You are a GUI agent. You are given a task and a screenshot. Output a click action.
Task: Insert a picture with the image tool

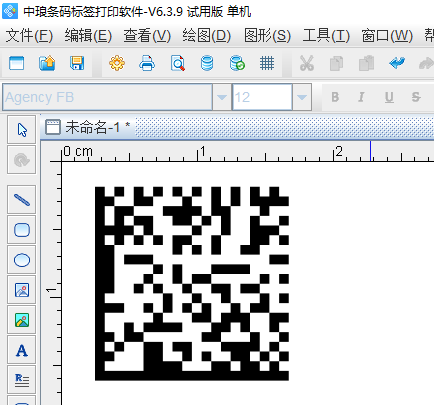coord(22,290)
